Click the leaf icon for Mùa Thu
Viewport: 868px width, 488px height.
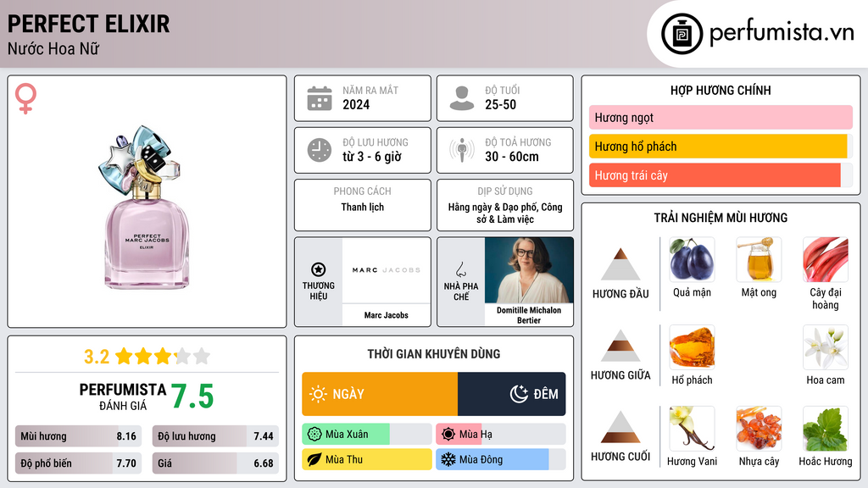point(314,459)
